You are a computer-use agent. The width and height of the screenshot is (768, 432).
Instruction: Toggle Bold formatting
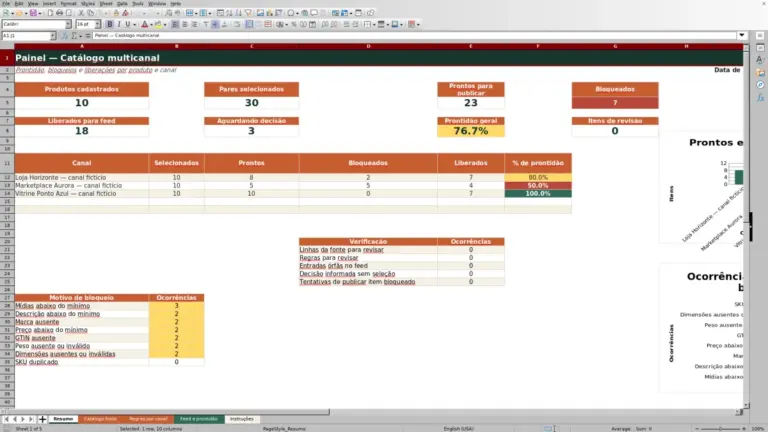tap(109, 24)
